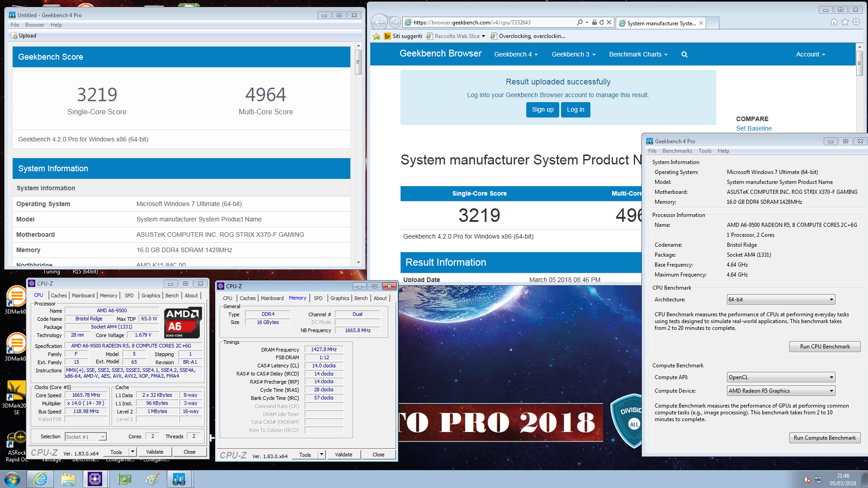Switch to CPU-Z from the taskbar
This screenshot has width=868, height=488.
coord(95,479)
